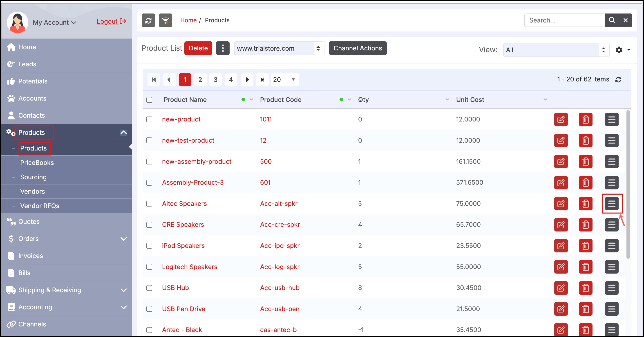Delete the USB Hub product row
The width and height of the screenshot is (644, 337).
[586, 288]
